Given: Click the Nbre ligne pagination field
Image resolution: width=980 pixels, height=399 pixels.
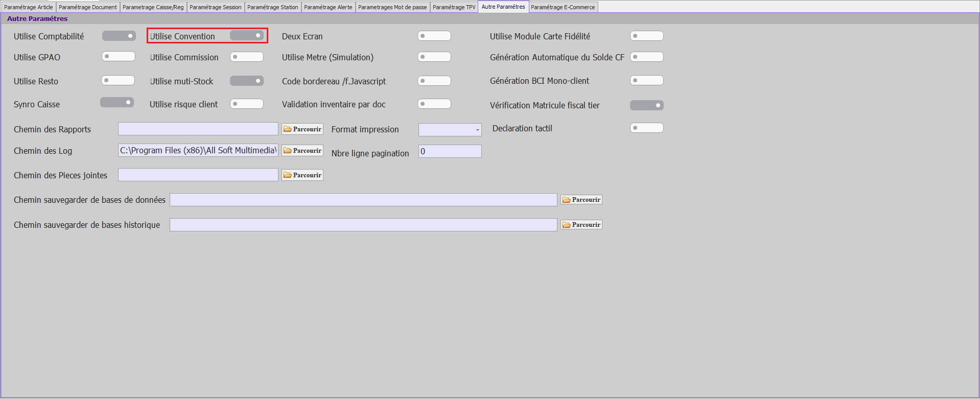Looking at the screenshot, I should point(450,151).
